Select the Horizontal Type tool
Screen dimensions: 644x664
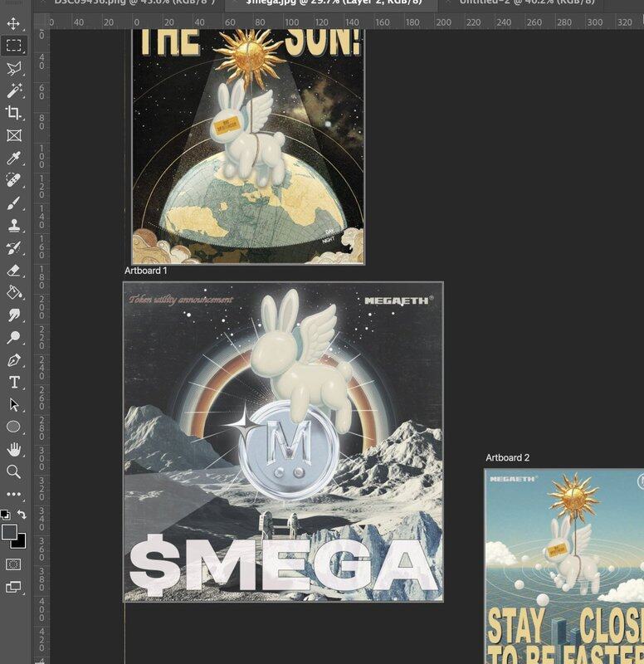(x=13, y=383)
